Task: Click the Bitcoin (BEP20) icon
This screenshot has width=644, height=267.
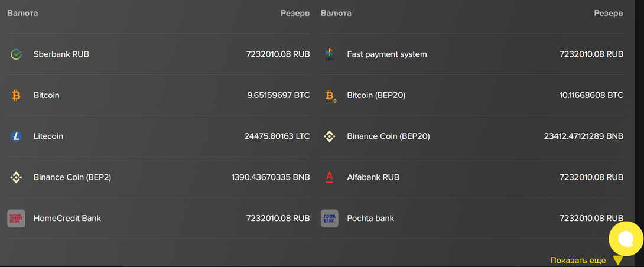Action: click(330, 96)
